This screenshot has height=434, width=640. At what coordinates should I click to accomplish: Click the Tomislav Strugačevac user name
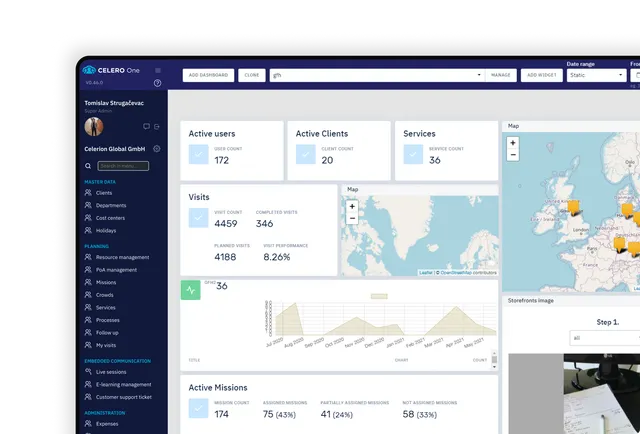point(114,103)
